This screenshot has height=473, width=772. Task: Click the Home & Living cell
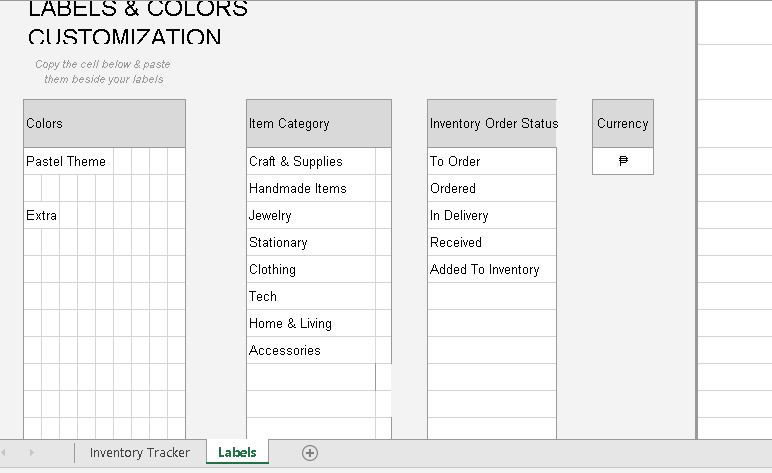tap(310, 323)
